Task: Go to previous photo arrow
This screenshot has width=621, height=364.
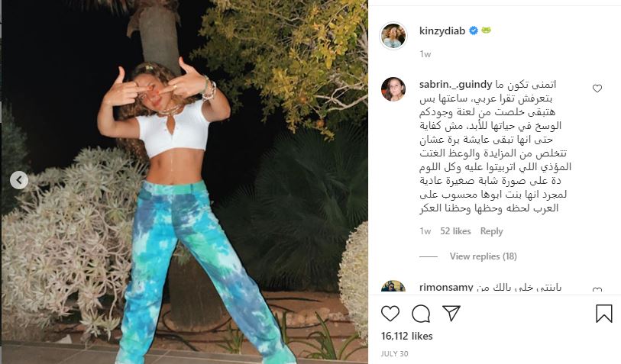Action: click(19, 180)
